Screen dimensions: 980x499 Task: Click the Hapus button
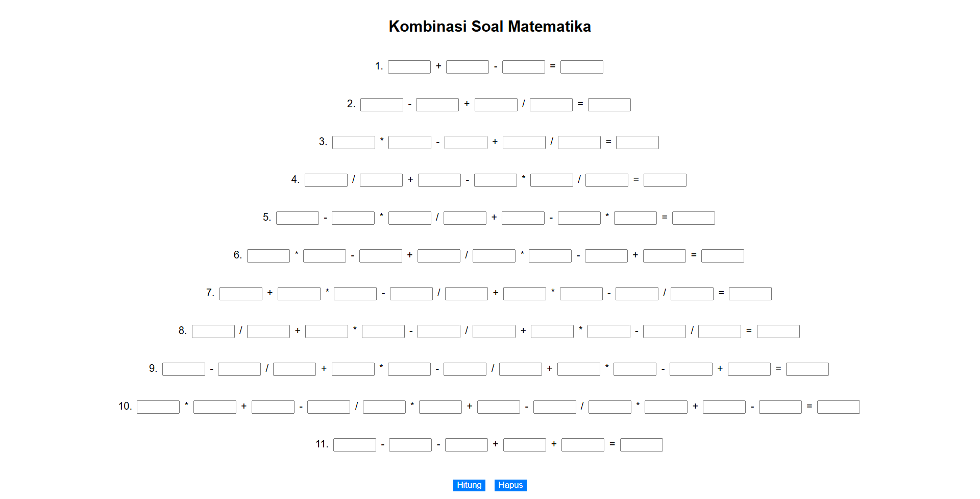click(x=510, y=485)
